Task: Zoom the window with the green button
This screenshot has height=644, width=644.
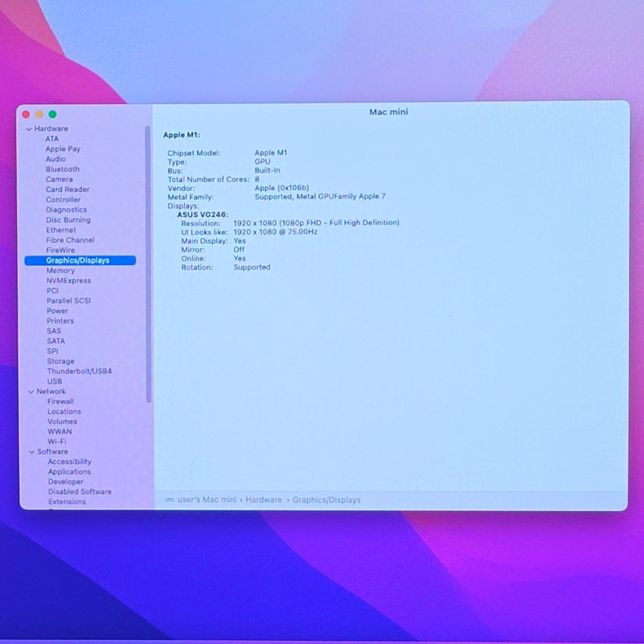Action: [53, 114]
